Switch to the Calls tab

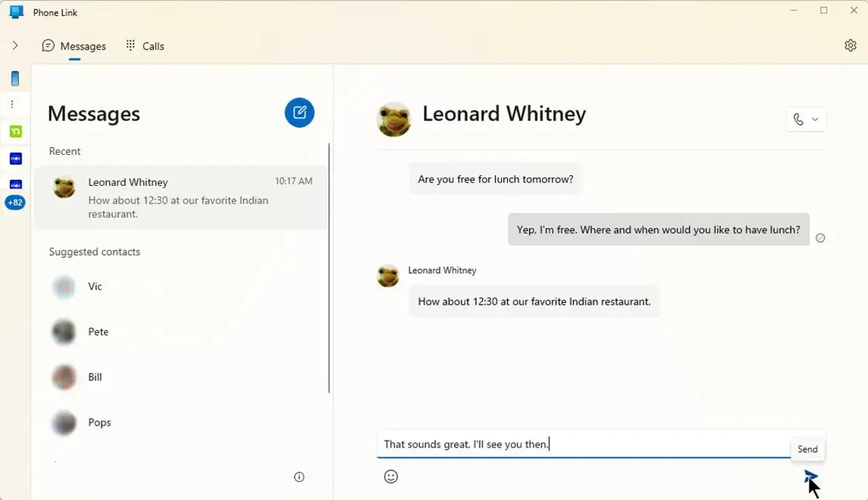144,45
